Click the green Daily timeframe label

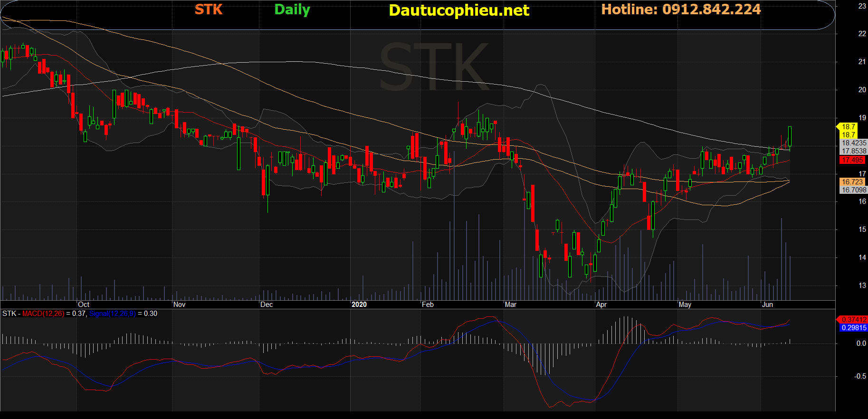pyautogui.click(x=292, y=10)
